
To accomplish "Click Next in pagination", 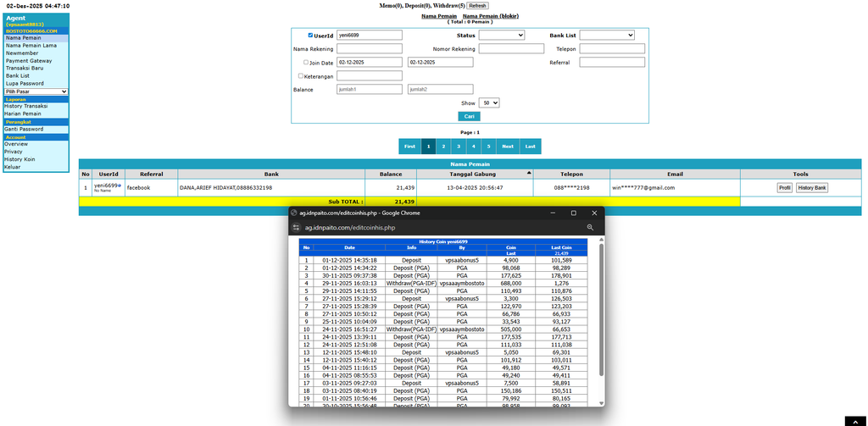I will click(x=508, y=147).
